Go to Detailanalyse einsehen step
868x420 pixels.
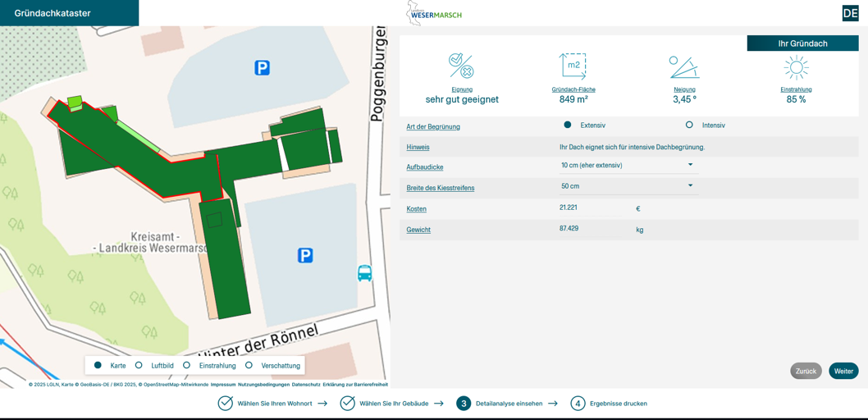[509, 404]
